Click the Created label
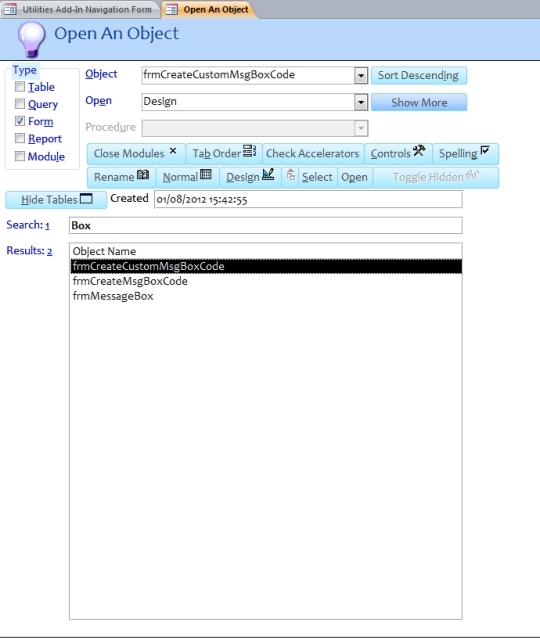Image resolution: width=540 pixels, height=640 pixels. 129,198
